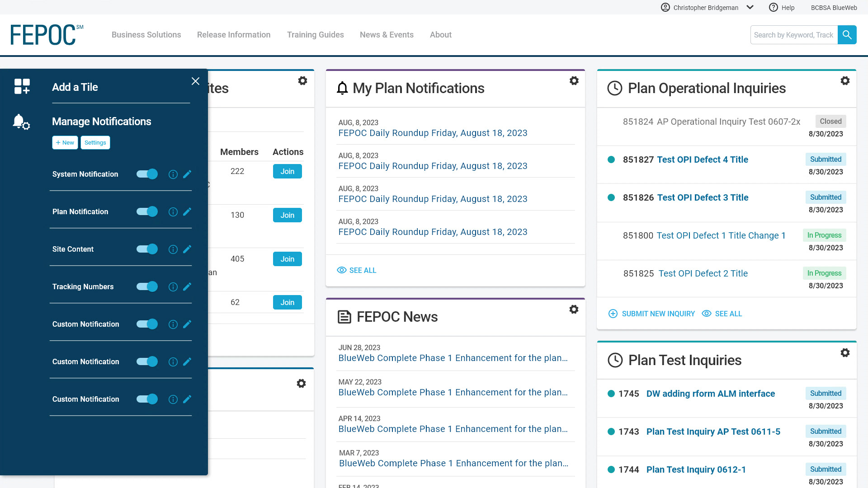Close the Add a Tile panel
Image resolution: width=868 pixels, height=488 pixels.
195,81
